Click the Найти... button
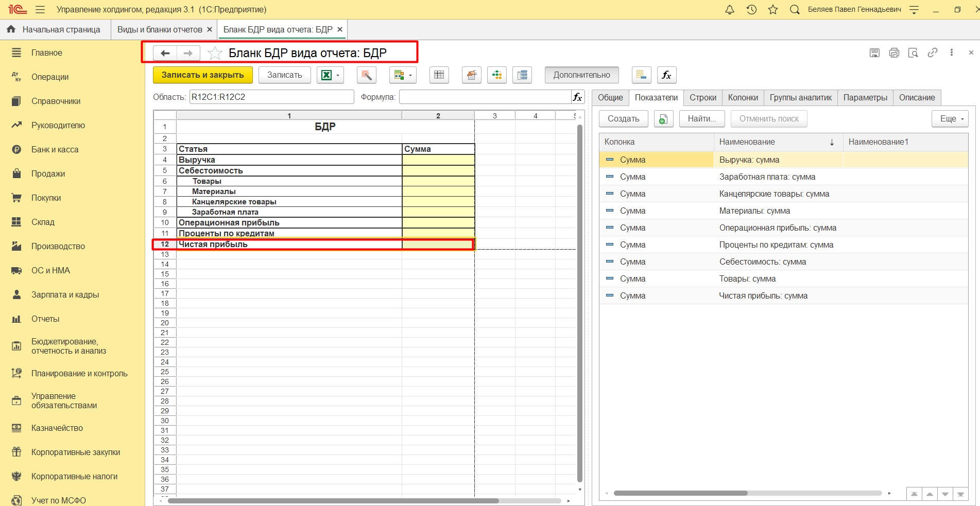 (x=701, y=119)
